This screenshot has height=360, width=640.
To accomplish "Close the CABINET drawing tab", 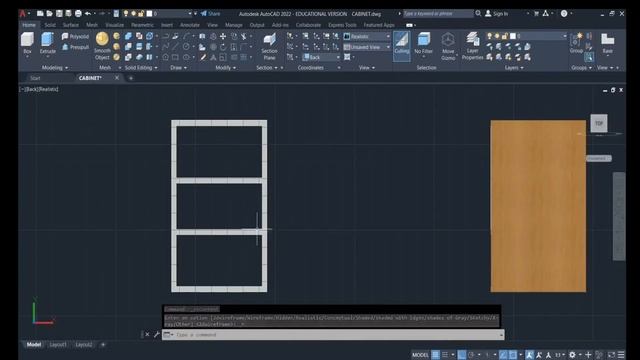I will 117,78.
